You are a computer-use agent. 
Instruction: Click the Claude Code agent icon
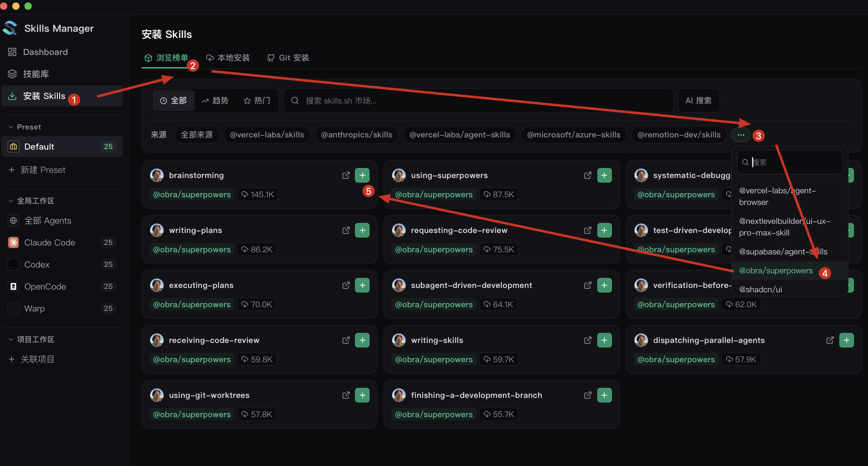pyautogui.click(x=13, y=242)
